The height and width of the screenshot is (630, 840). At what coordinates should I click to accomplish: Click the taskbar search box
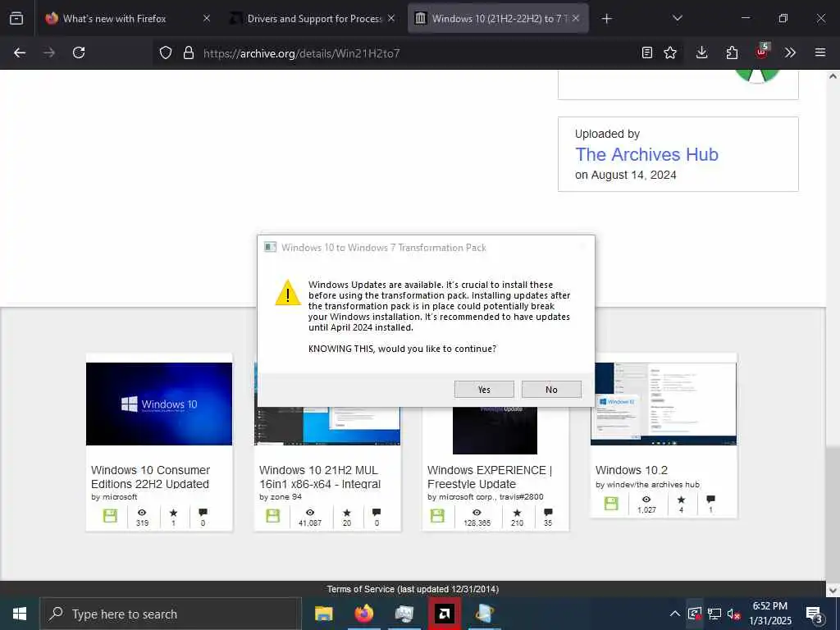click(171, 614)
